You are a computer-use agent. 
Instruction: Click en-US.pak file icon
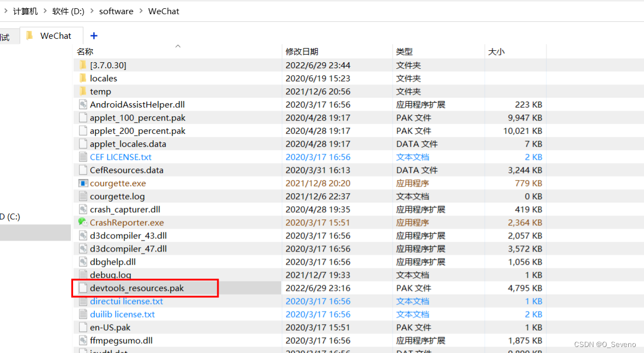click(x=83, y=327)
